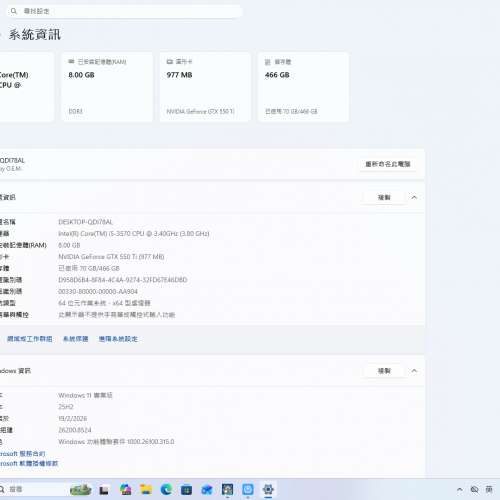Image resolution: width=500 pixels, height=500 pixels.
Task: Open the graphics card 977 MB card
Action: coord(205,87)
